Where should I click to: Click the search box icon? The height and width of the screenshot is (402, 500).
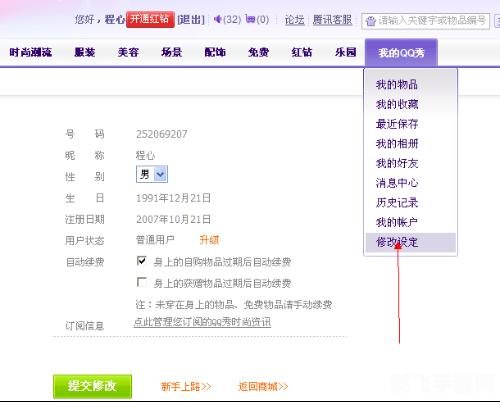(x=370, y=21)
